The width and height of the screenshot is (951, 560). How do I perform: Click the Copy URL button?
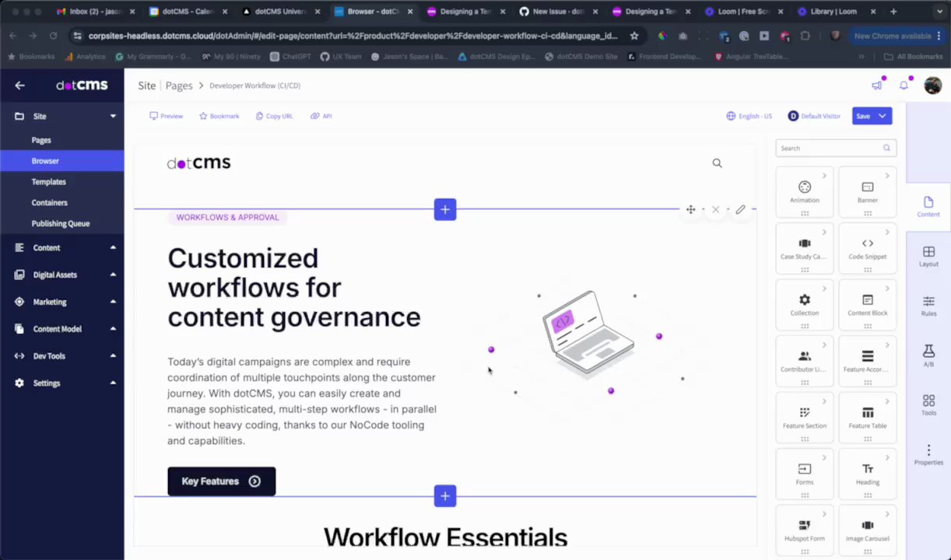[x=274, y=116]
